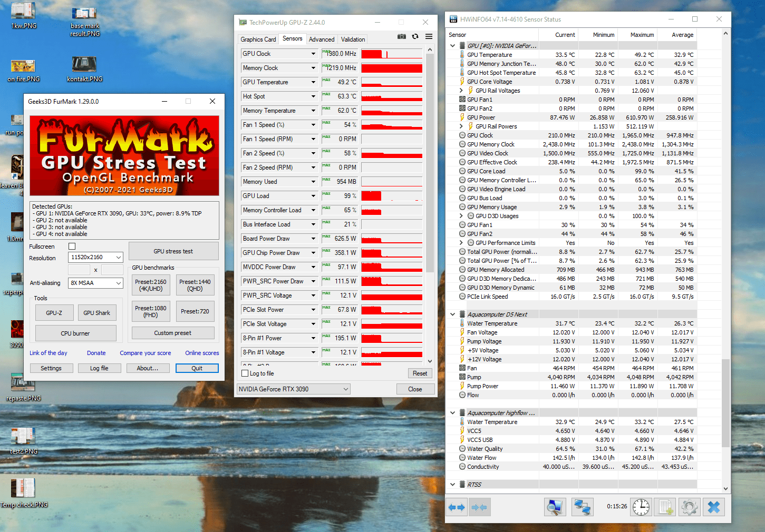Select test2.PNG desktop icon
Screen dimensions: 765x532
click(x=23, y=441)
